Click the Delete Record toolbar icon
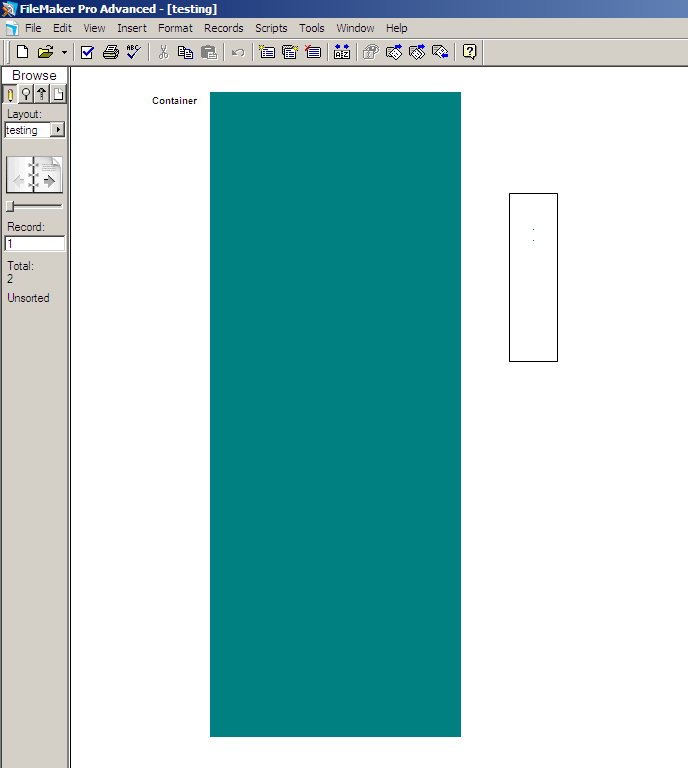Viewport: 688px width, 768px height. coord(313,52)
